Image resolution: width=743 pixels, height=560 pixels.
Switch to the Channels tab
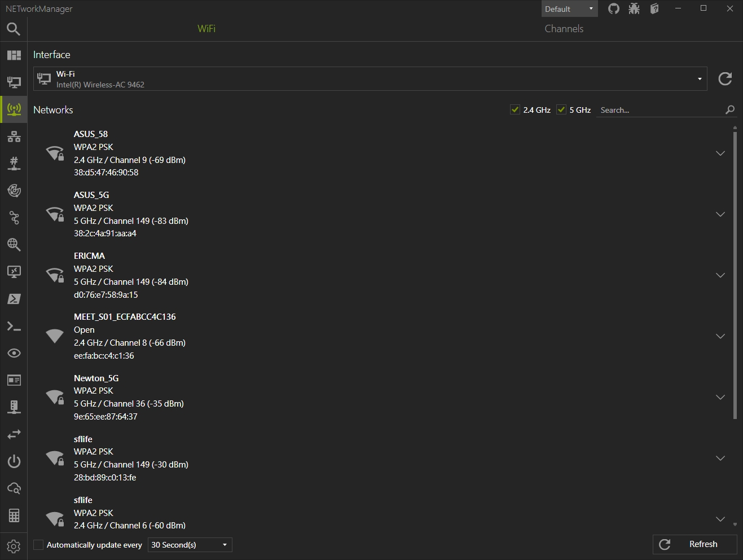pyautogui.click(x=564, y=29)
